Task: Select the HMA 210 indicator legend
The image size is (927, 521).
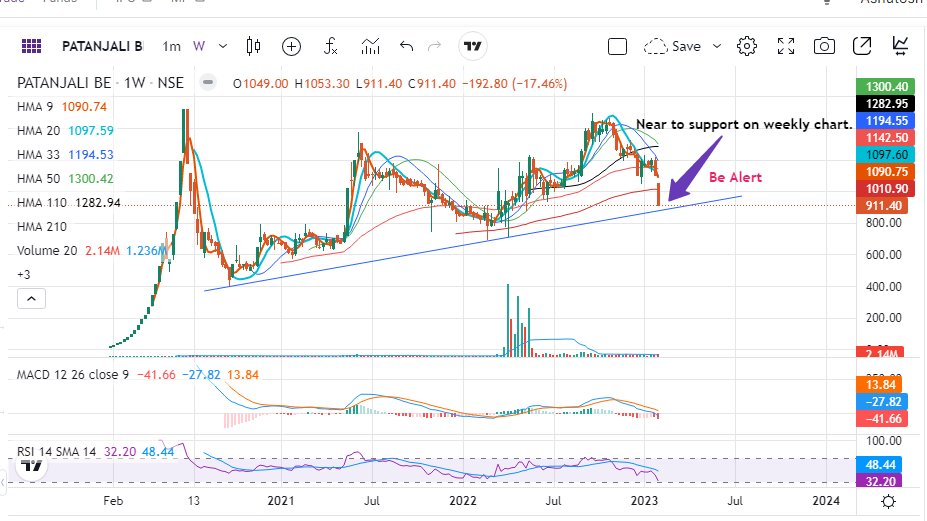Action: pyautogui.click(x=42, y=226)
